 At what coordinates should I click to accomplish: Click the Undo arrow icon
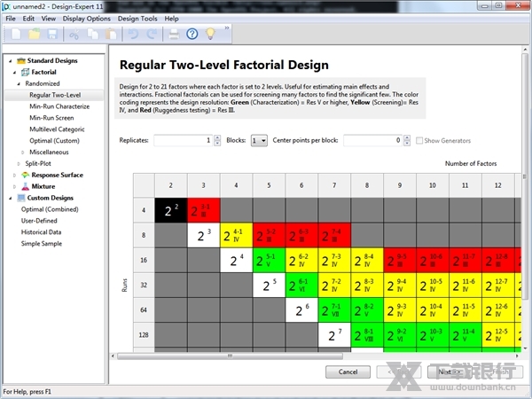click(x=133, y=34)
